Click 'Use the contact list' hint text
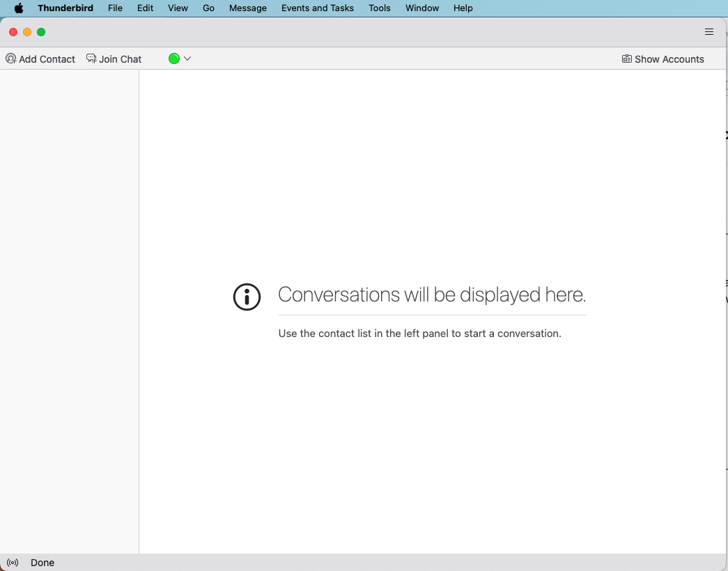The width and height of the screenshot is (728, 571). click(419, 334)
